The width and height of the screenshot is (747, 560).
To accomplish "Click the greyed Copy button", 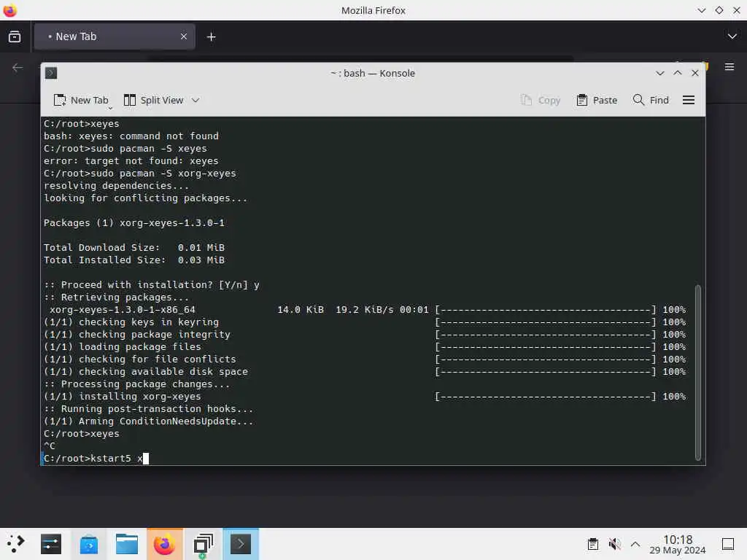I will [541, 100].
